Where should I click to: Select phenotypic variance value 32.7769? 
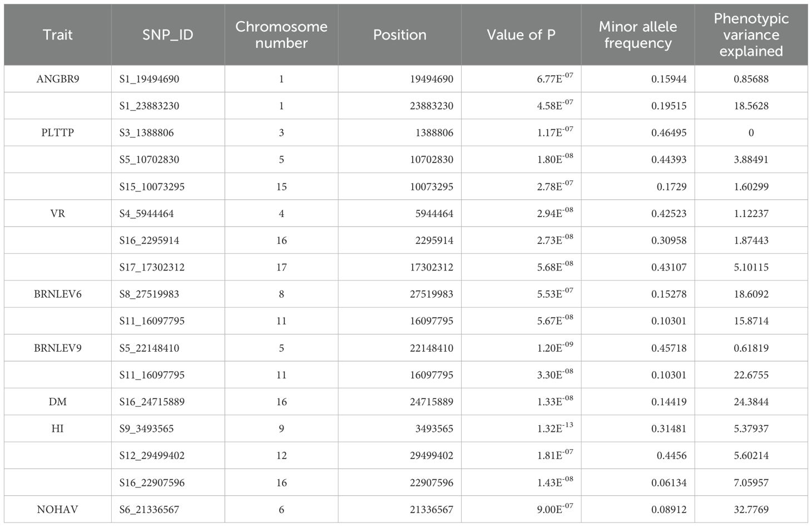(x=751, y=509)
